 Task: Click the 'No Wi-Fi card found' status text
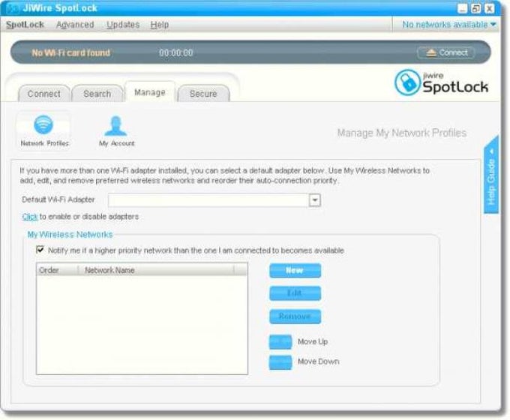click(x=71, y=52)
